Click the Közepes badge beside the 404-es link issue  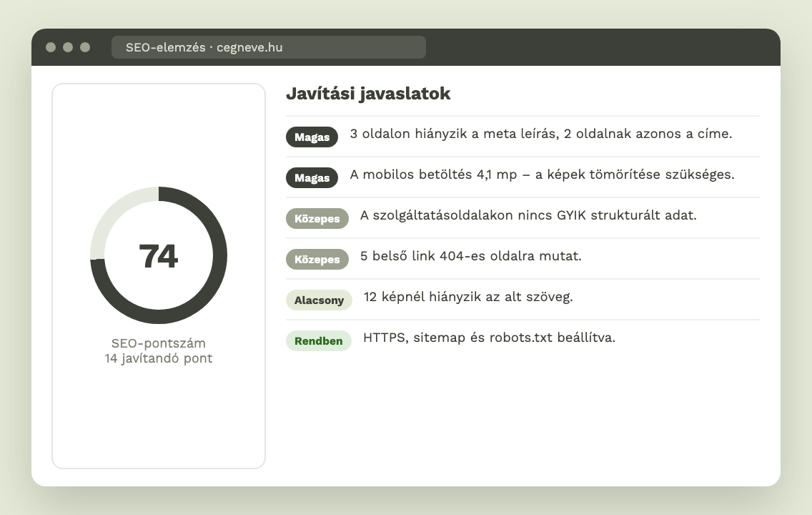tap(317, 260)
